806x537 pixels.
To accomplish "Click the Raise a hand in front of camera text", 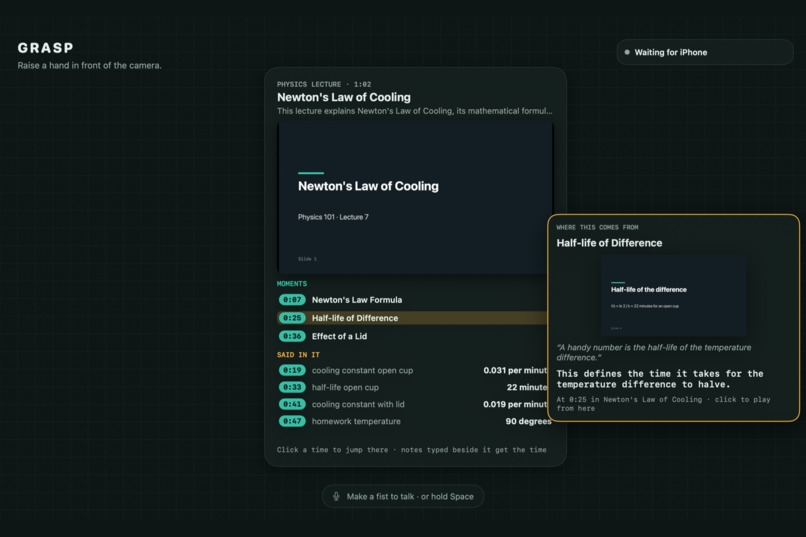I will (x=89, y=65).
